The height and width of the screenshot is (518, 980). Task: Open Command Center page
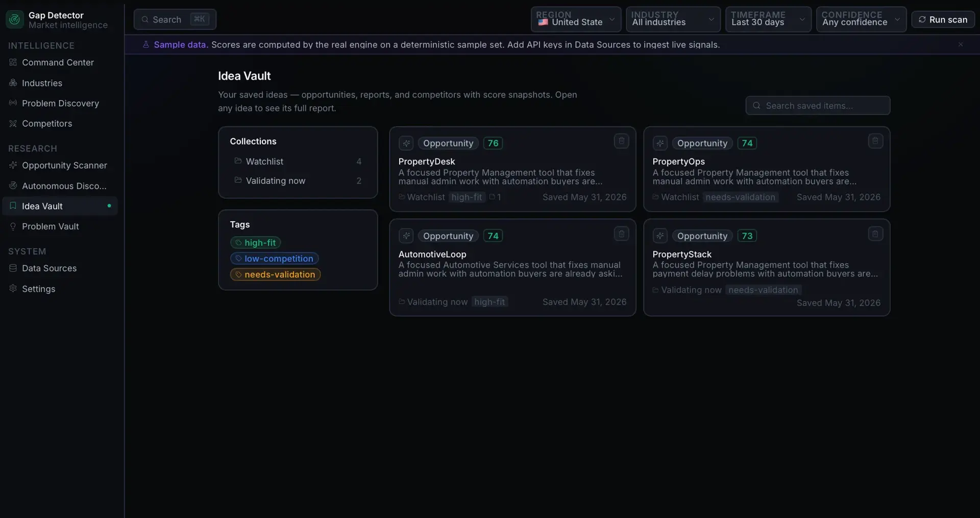[x=60, y=62]
